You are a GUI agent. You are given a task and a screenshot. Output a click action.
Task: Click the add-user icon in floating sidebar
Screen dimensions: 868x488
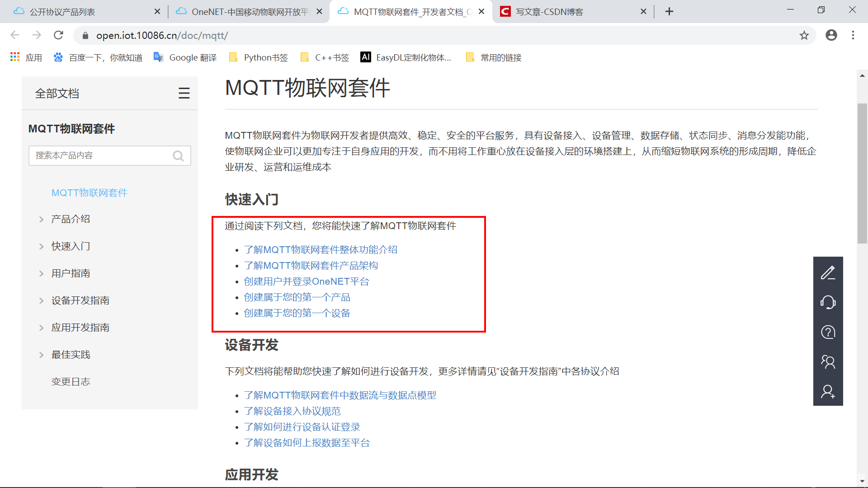point(828,391)
